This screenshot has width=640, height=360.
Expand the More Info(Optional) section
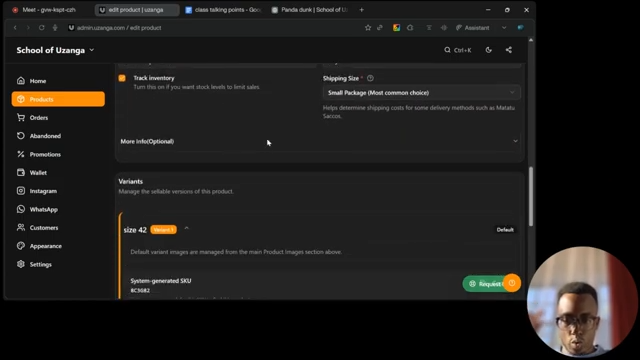tap(319, 141)
